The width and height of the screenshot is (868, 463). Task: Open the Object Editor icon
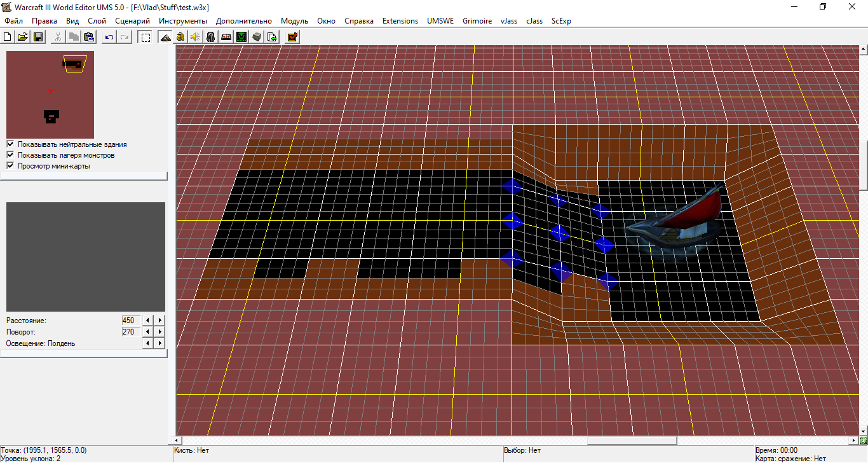(211, 37)
